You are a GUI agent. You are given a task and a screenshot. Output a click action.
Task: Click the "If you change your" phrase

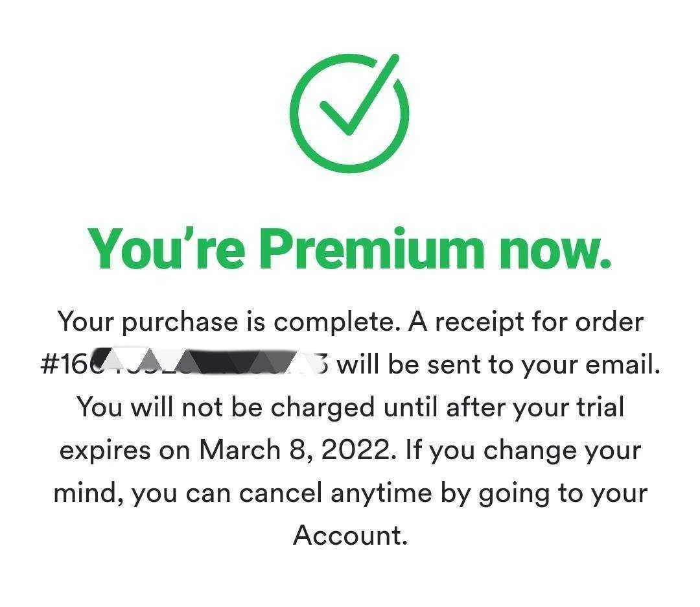tap(523, 450)
